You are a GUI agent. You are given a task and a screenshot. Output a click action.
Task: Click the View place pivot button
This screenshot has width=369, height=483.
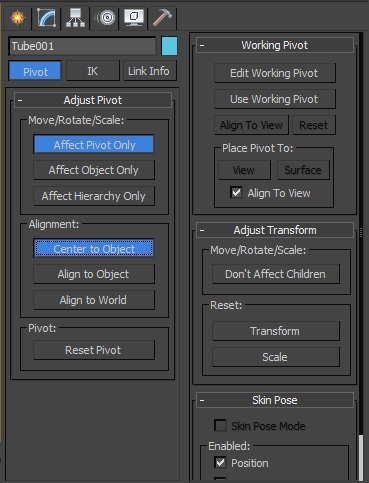pos(244,170)
